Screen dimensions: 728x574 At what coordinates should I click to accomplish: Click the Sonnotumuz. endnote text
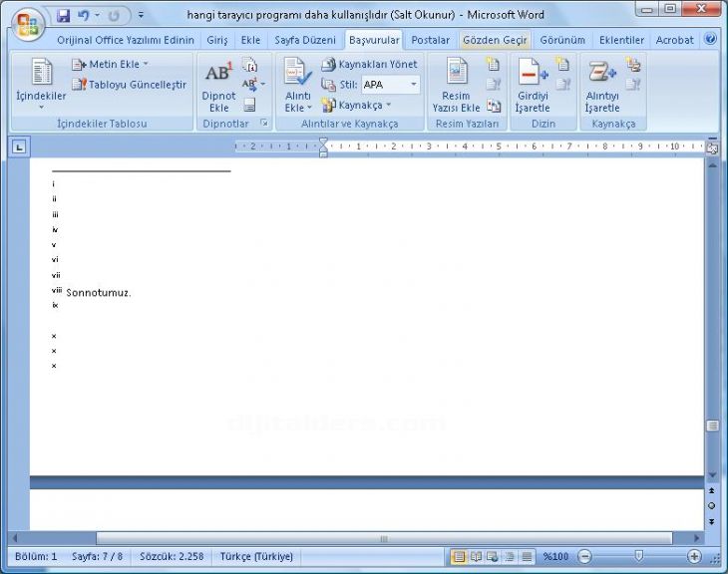[99, 293]
